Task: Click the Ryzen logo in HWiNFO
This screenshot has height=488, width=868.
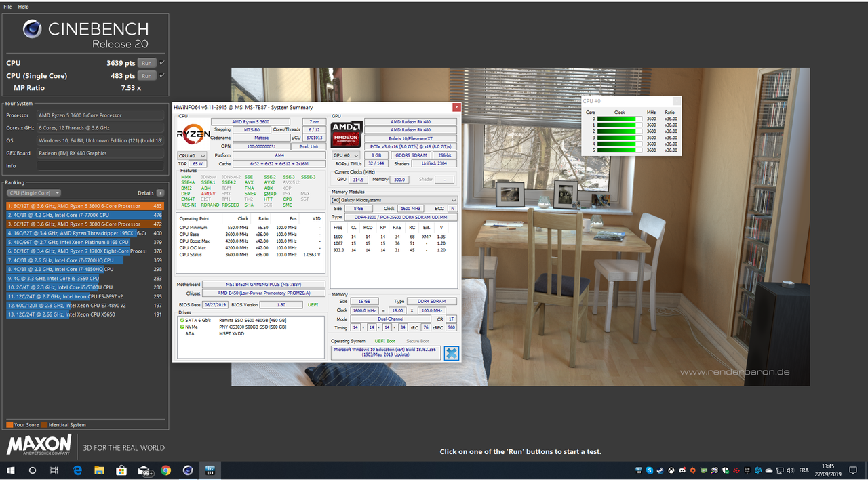Action: pyautogui.click(x=193, y=134)
